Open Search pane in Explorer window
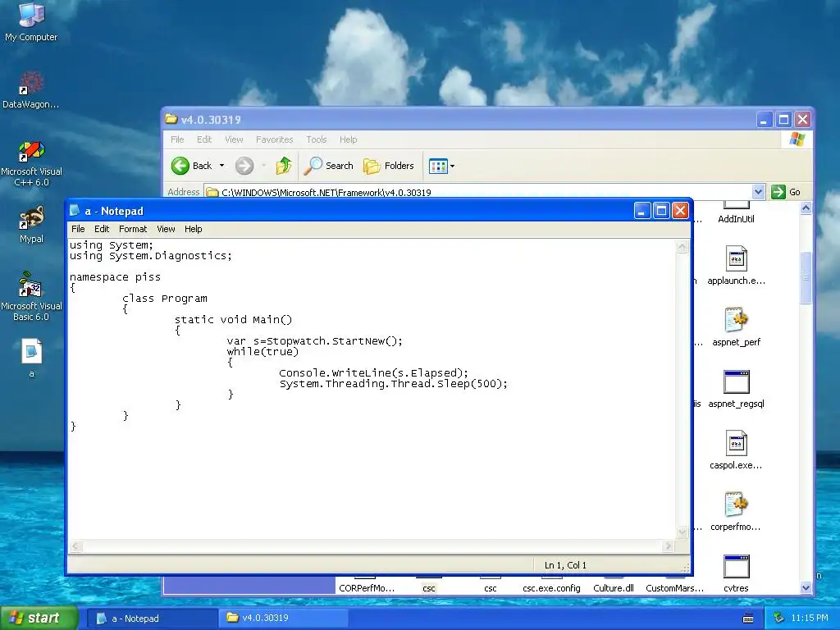Image resolution: width=840 pixels, height=630 pixels. (328, 166)
